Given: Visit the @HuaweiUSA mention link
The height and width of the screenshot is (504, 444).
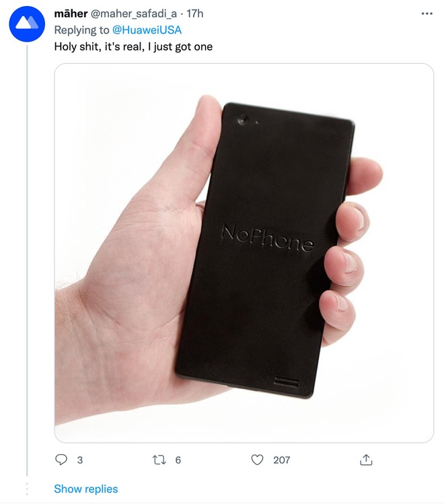Looking at the screenshot, I should click(147, 30).
